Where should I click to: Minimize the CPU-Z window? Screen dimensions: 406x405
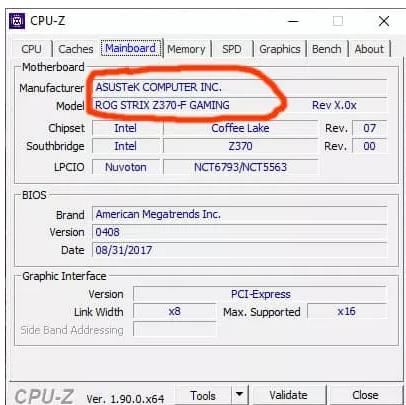click(293, 21)
